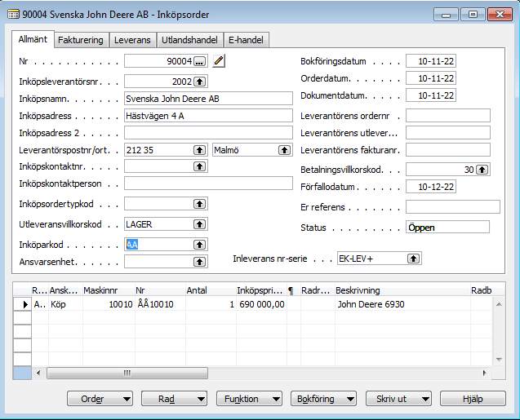Open the Inköpskontaktnr lookup arrow

199,166
